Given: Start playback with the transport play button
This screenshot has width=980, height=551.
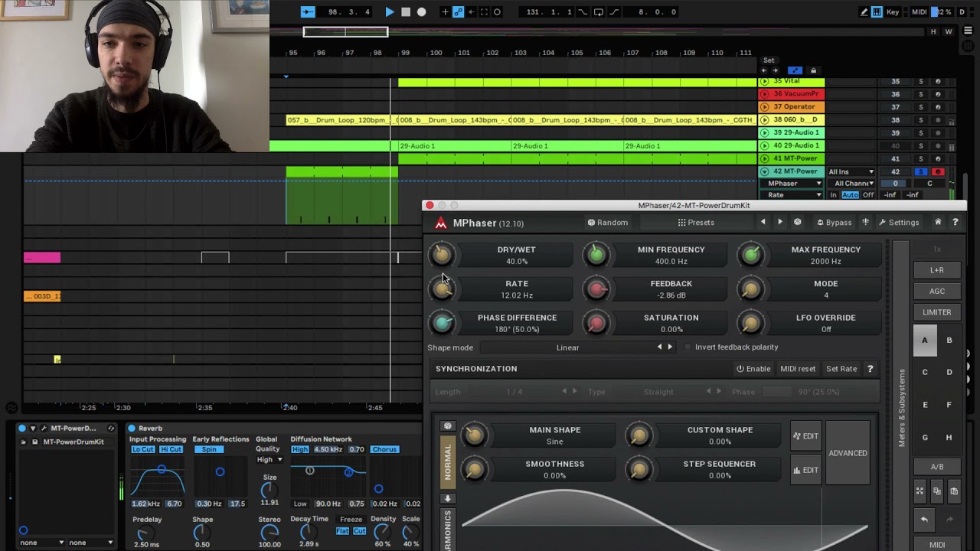Looking at the screenshot, I should (390, 11).
